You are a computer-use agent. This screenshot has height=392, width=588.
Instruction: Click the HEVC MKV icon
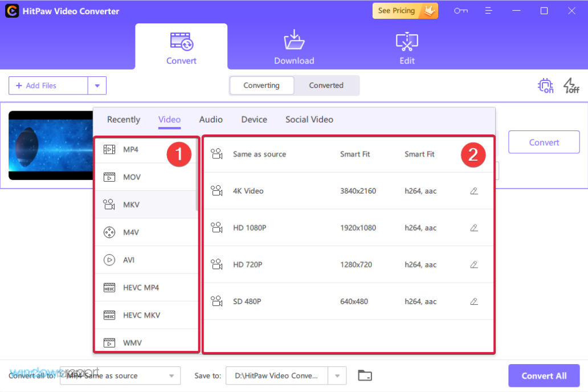[109, 316]
